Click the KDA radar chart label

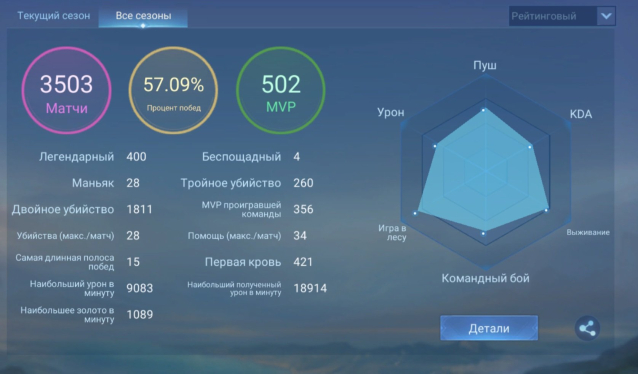(x=581, y=114)
